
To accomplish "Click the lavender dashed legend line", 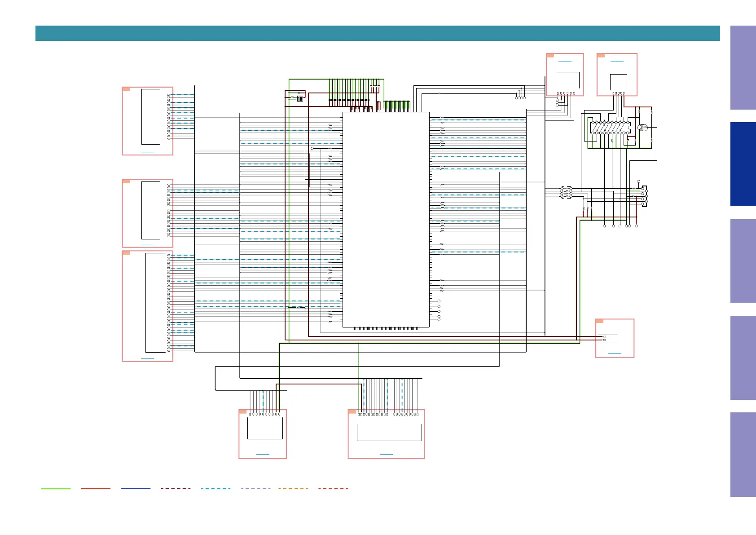I will tap(255, 489).
